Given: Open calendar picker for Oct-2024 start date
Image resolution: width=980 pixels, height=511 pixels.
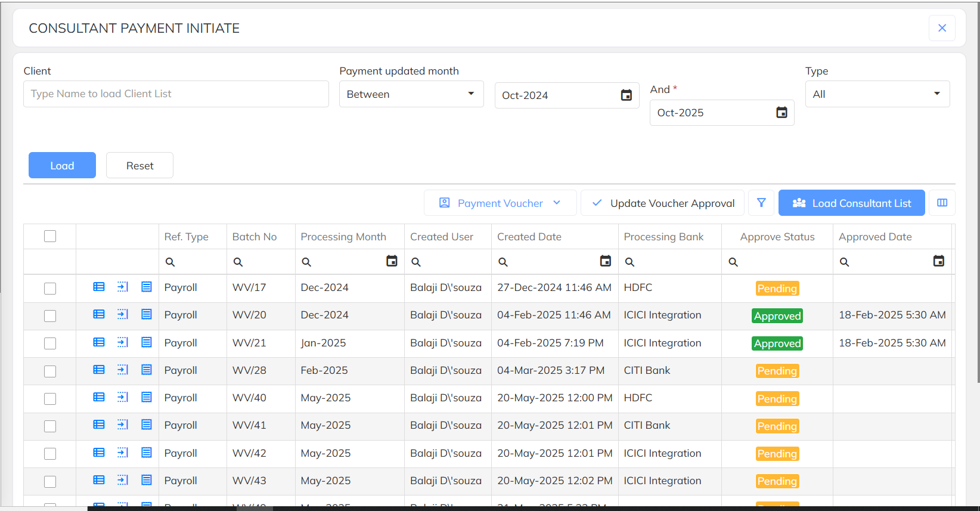Looking at the screenshot, I should 626,95.
